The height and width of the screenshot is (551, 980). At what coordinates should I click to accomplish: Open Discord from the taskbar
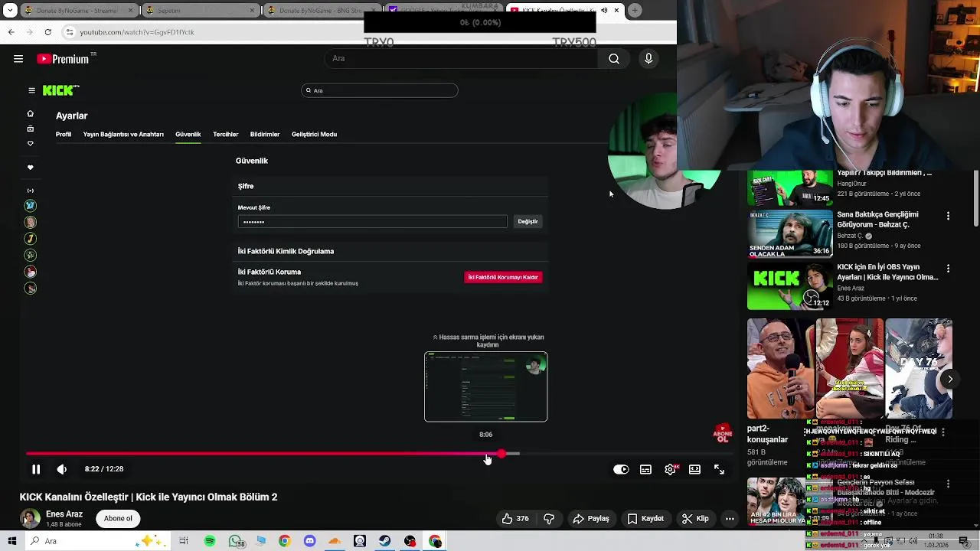[x=309, y=541]
